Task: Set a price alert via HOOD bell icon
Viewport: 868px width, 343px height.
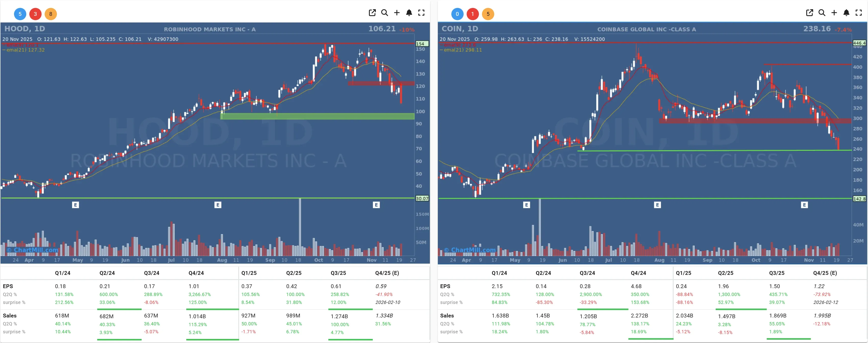Action: 409,13
